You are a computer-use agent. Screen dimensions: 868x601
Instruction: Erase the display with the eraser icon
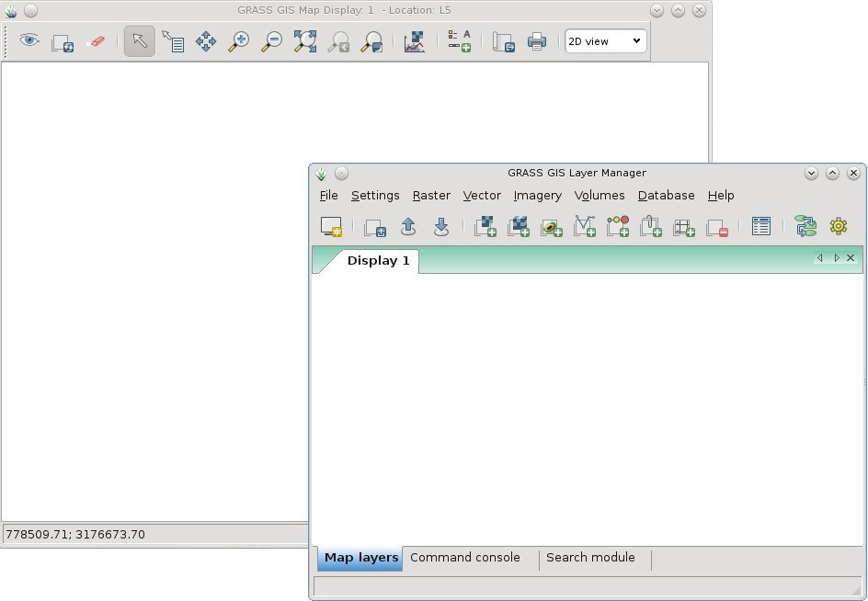click(96, 41)
